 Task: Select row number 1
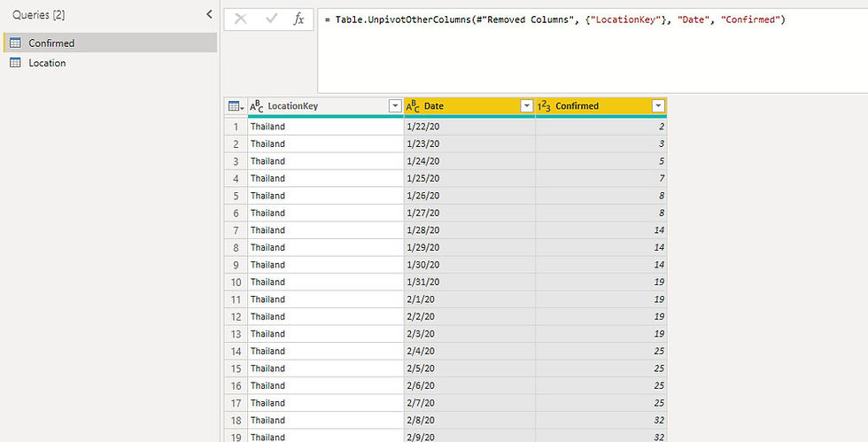tap(236, 127)
